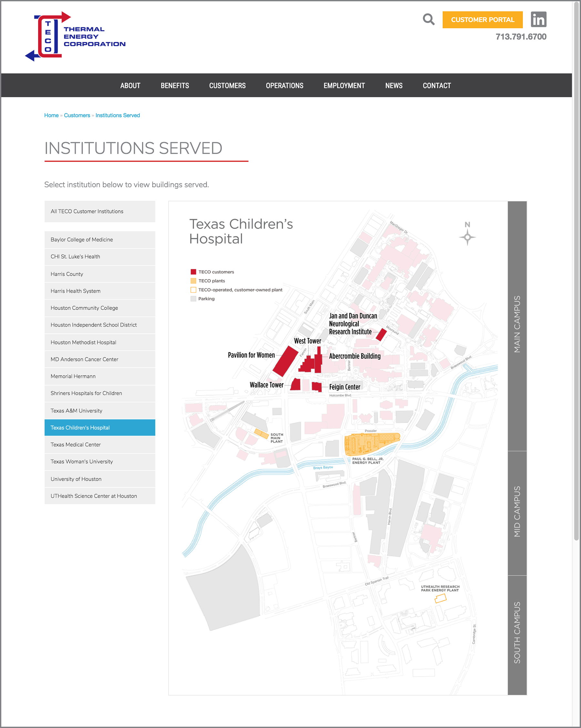Click the Brays Bayou map label
The width and height of the screenshot is (581, 728).
323,468
